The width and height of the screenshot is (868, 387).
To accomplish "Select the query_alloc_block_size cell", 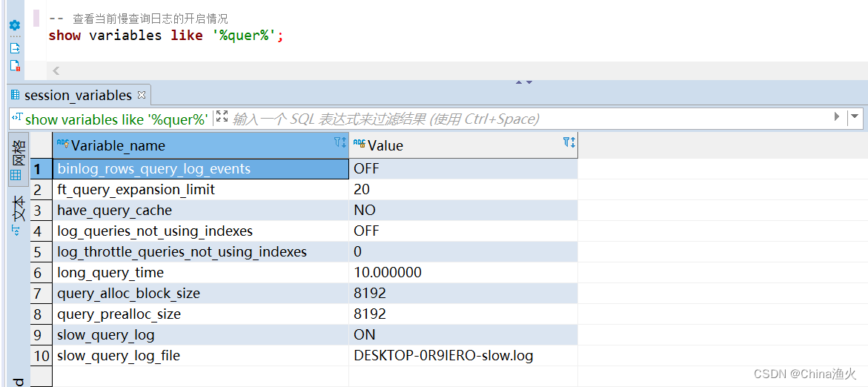I will (x=200, y=294).
